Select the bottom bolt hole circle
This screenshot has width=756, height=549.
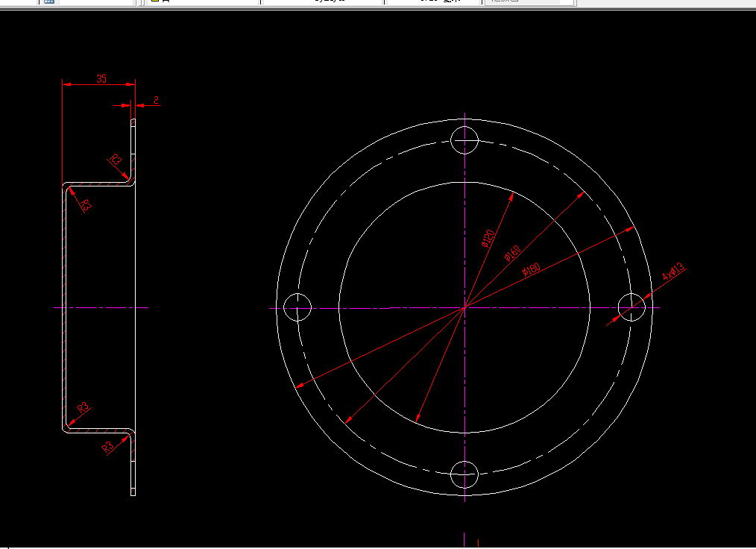coord(464,474)
